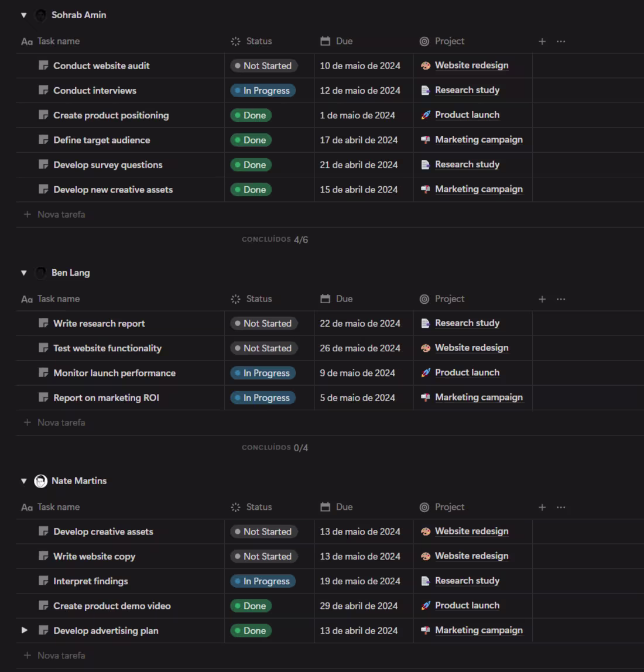Click the rocket icon beside Product launch
The width and height of the screenshot is (644, 672).
(425, 115)
